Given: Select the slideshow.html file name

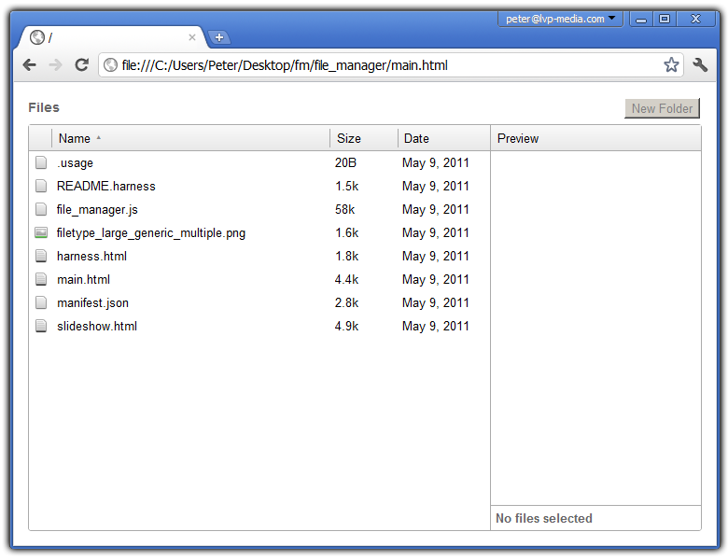Looking at the screenshot, I should click(97, 327).
